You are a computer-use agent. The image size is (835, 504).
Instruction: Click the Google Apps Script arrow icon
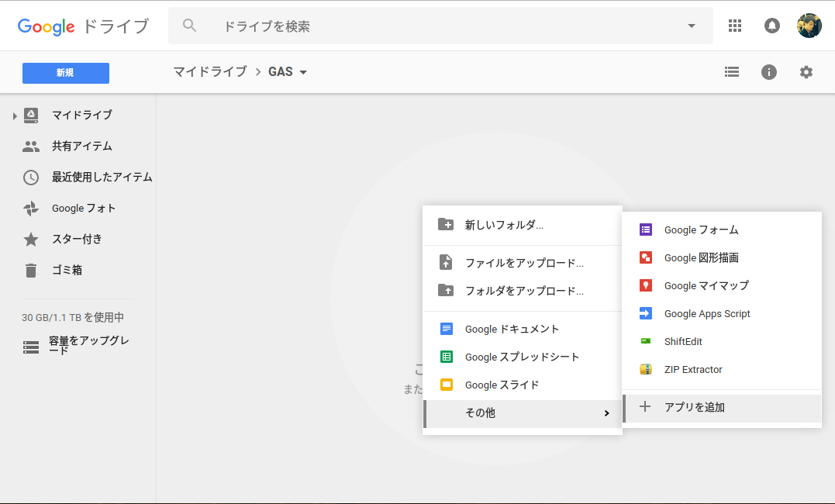click(x=645, y=313)
